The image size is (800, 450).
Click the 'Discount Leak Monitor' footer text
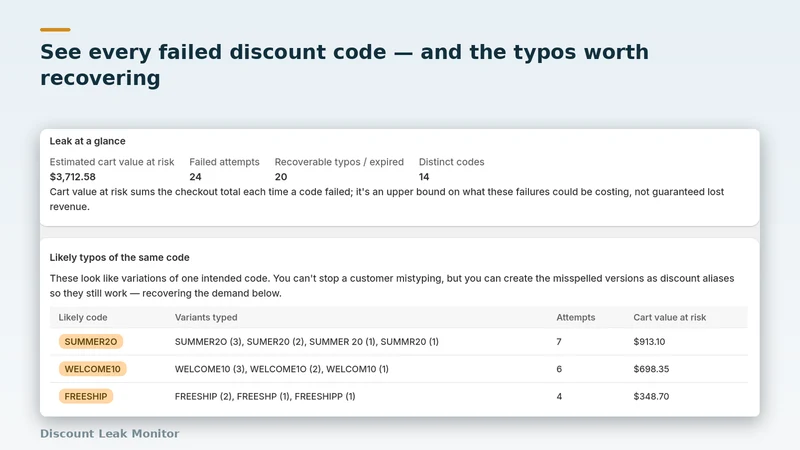pos(110,434)
